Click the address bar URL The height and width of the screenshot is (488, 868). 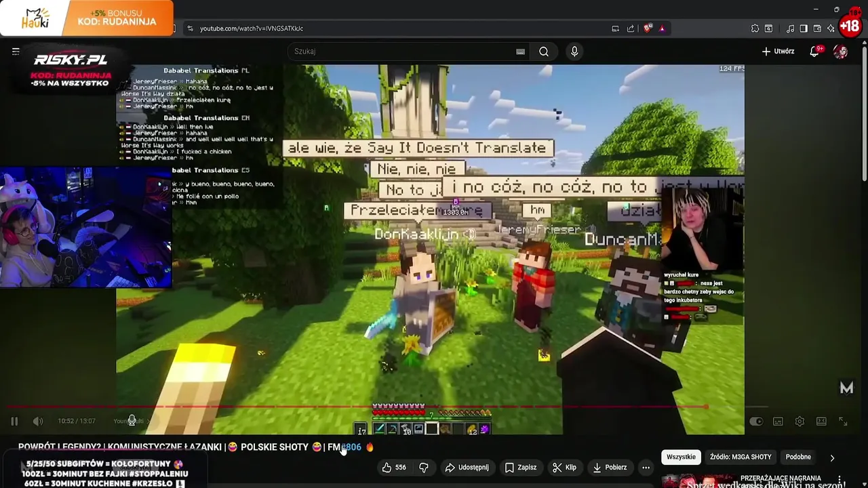[252, 28]
